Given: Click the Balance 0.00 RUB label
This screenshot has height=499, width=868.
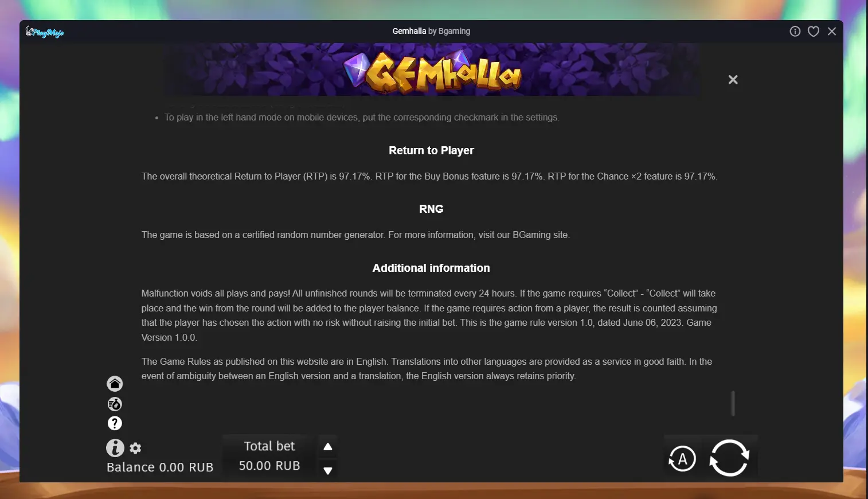Looking at the screenshot, I should (x=160, y=467).
